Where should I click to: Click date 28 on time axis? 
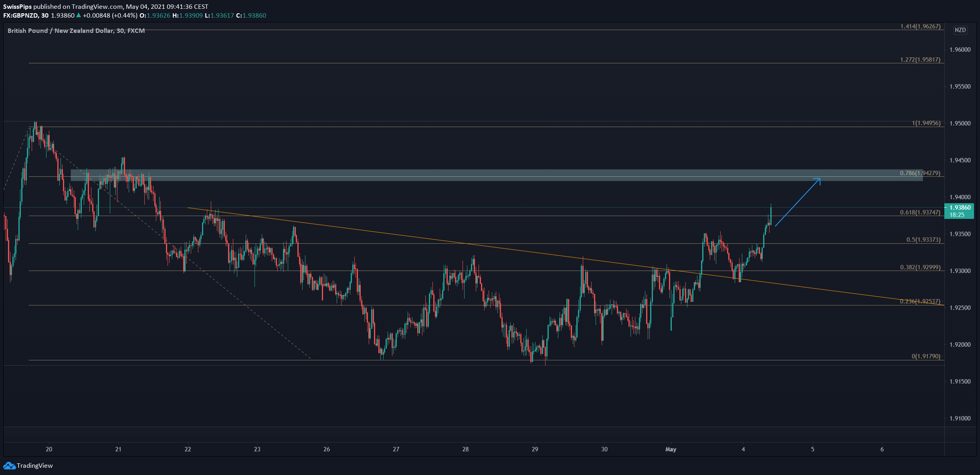point(465,449)
